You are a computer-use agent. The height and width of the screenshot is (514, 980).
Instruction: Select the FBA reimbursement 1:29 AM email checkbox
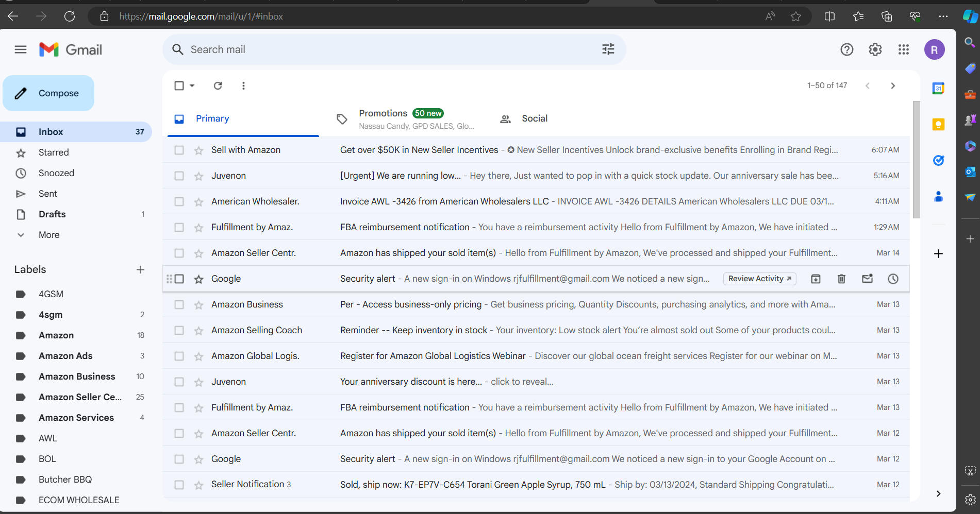coord(179,227)
